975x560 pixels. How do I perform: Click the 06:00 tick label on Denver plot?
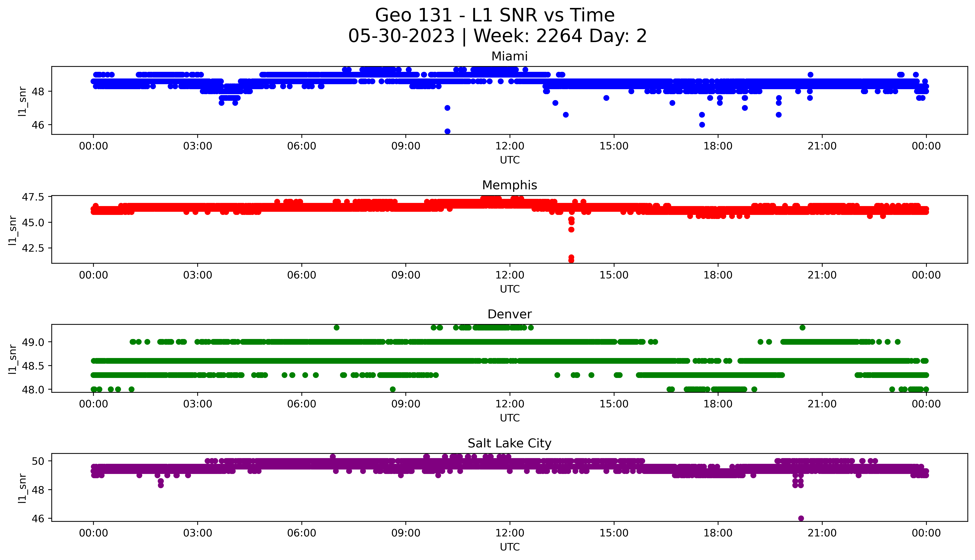pos(302,404)
